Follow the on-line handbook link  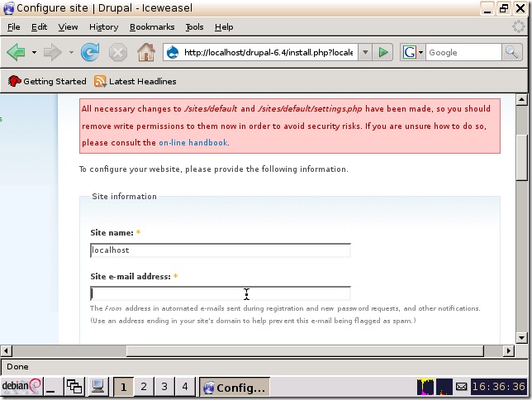point(193,143)
